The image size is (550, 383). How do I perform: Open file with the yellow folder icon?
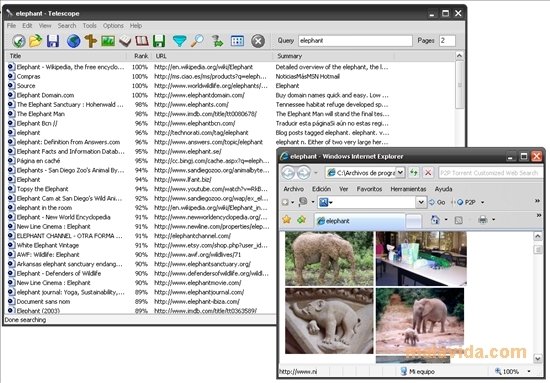[35, 41]
